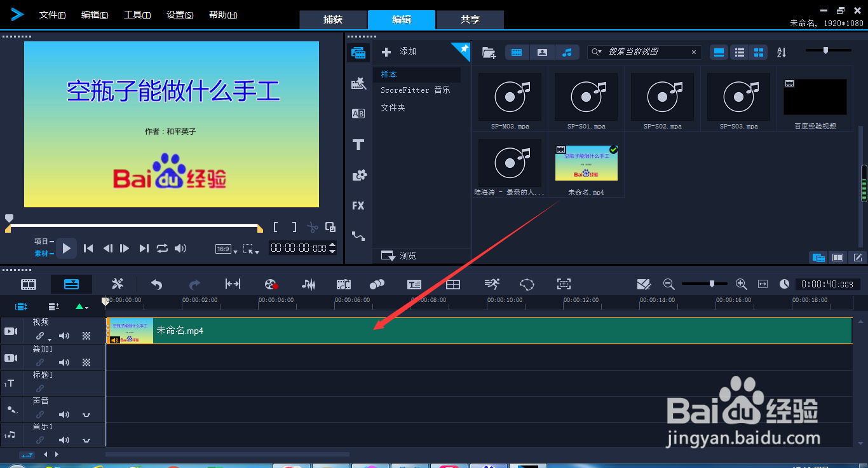Toggle transparency on the 视频 track
The width and height of the screenshot is (868, 468).
pos(87,336)
